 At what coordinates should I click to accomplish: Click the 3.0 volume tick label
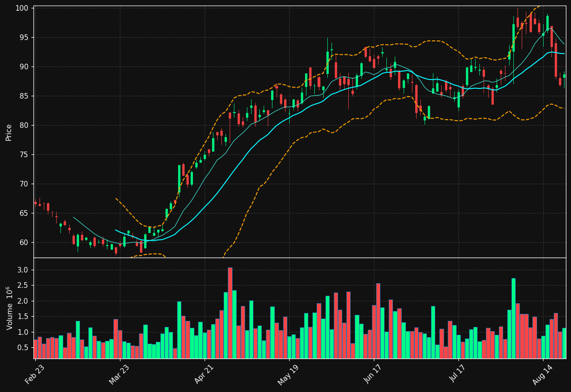pos(24,270)
